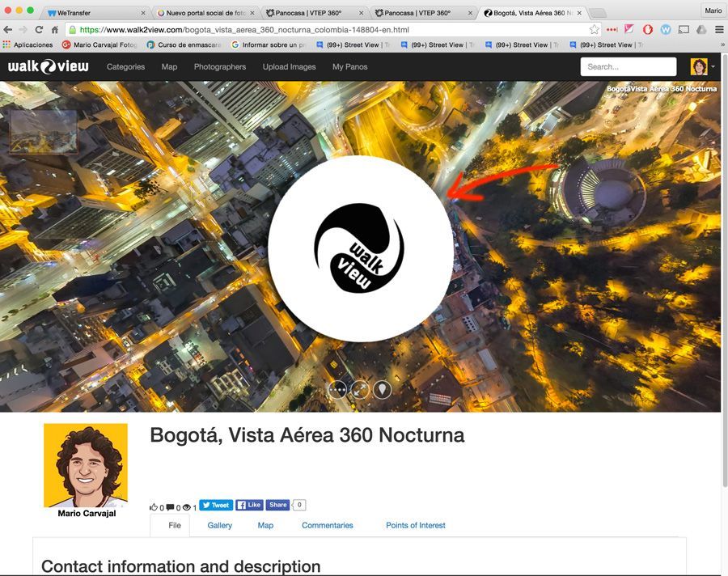728x576 pixels.
Task: Close the Nuevo portal social tab
Action: pos(252,13)
